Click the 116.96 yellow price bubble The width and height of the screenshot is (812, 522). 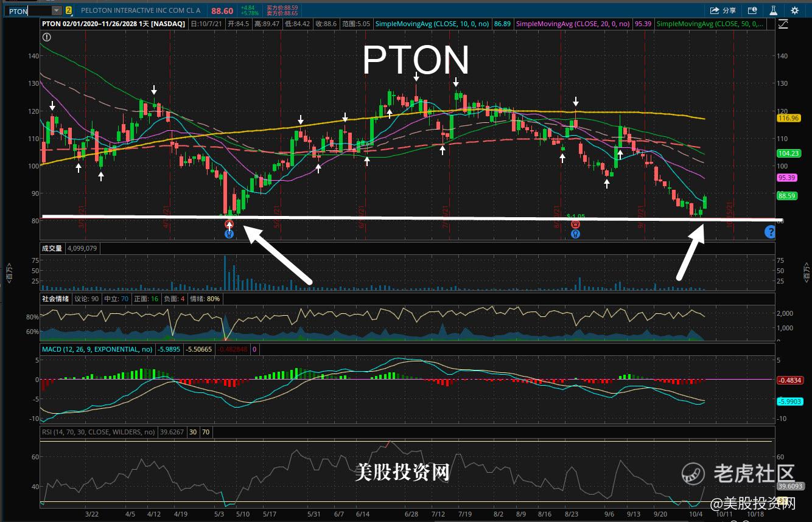[x=789, y=118]
